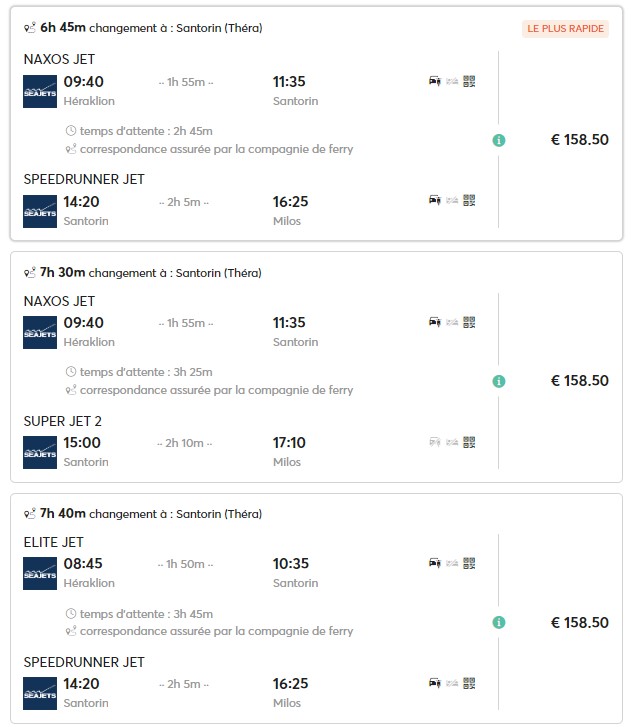Select the €158.50 price on the 7h 30m trip
The width and height of the screenshot is (632, 727).
(x=579, y=381)
